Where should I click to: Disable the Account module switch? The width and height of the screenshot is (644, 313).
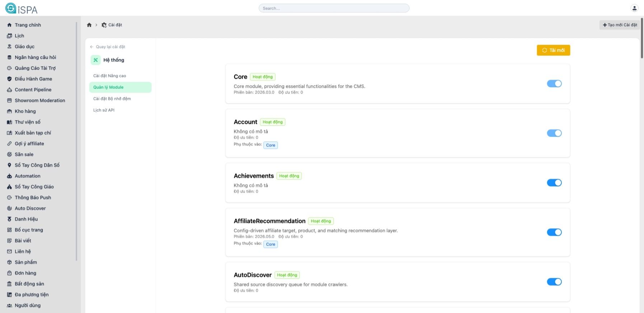[554, 133]
